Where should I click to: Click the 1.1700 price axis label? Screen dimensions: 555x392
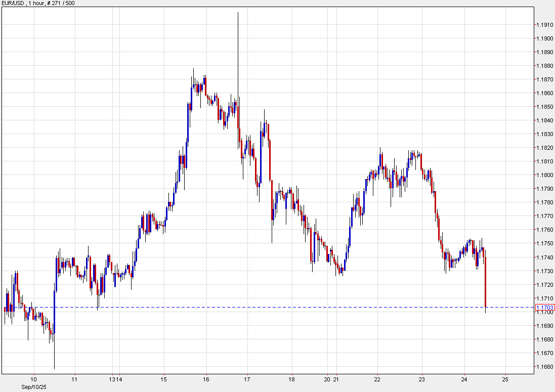(545, 312)
